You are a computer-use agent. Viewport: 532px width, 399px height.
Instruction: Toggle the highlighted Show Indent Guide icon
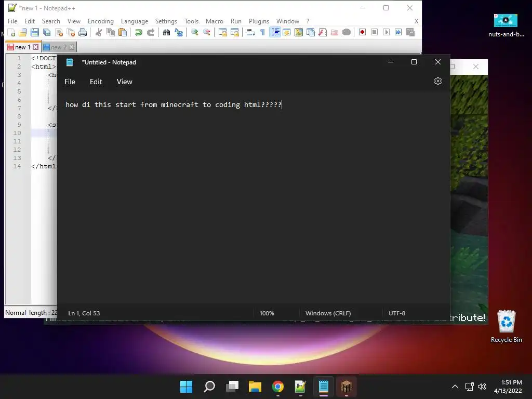click(x=275, y=32)
